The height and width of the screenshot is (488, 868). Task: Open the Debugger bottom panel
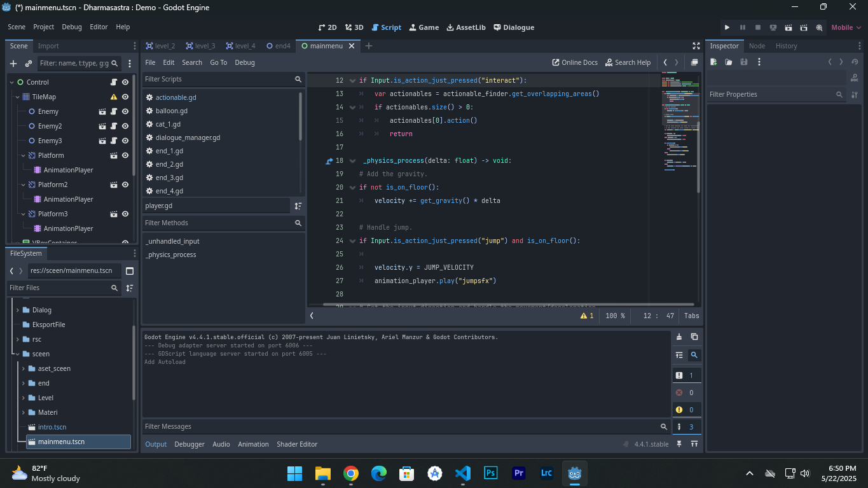click(x=189, y=444)
